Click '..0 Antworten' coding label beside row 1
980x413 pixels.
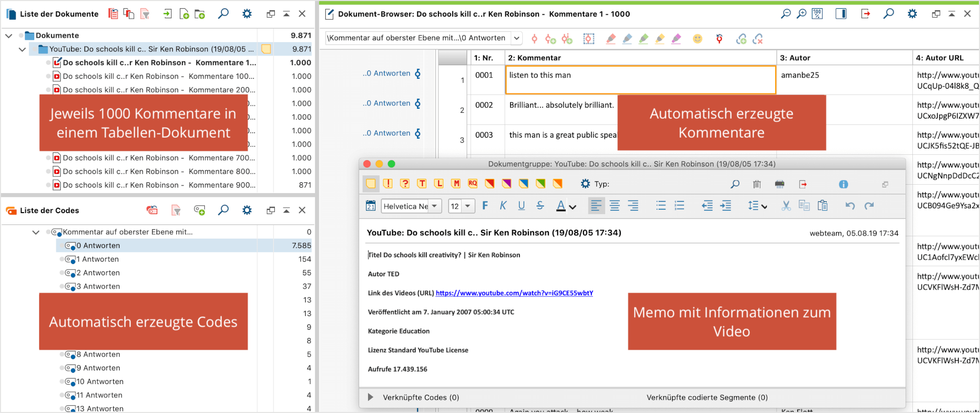[x=387, y=73]
